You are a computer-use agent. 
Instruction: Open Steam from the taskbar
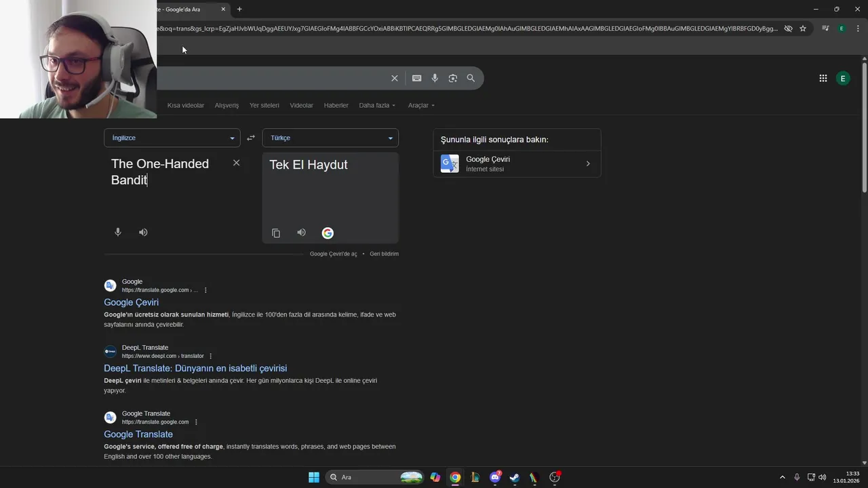(515, 477)
